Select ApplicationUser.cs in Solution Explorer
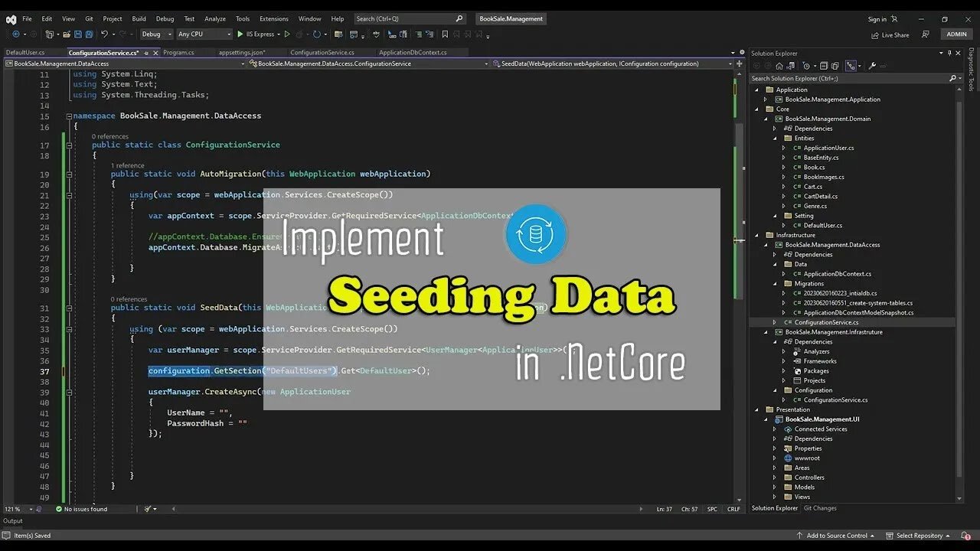The height and width of the screenshot is (551, 980). pos(828,148)
